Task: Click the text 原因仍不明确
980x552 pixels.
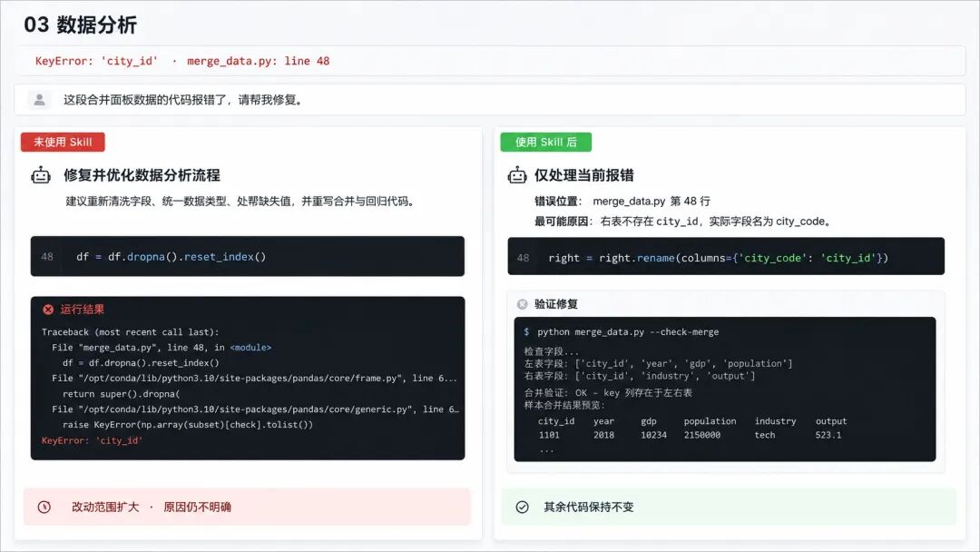Action: click(197, 507)
